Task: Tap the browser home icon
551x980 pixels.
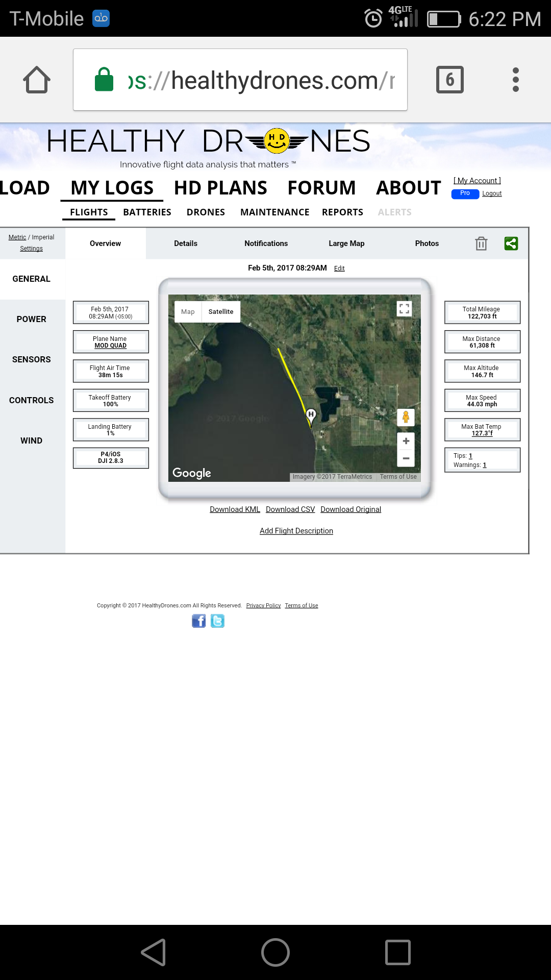Action: click(x=37, y=80)
